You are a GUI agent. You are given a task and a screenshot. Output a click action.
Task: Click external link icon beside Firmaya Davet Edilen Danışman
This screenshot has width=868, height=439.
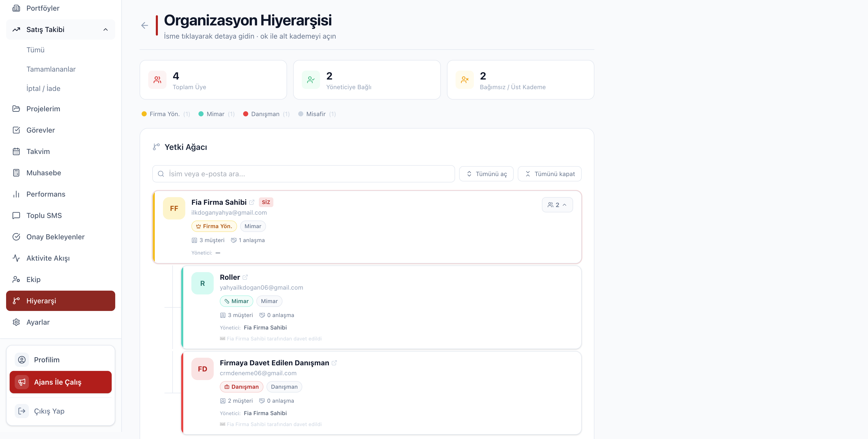coord(334,363)
